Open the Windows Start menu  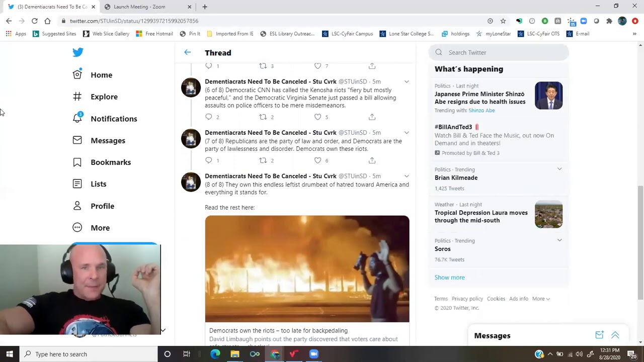9,354
